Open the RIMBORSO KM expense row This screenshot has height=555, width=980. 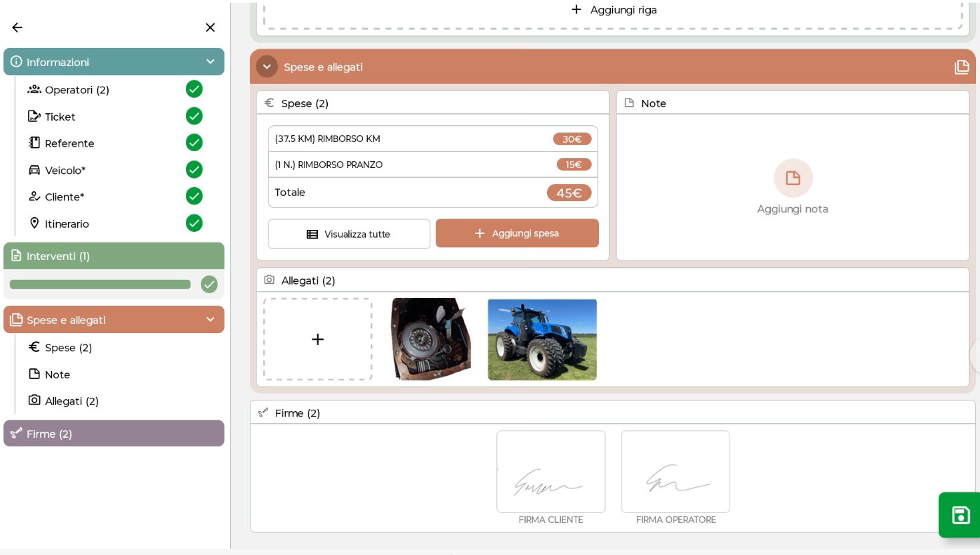433,139
